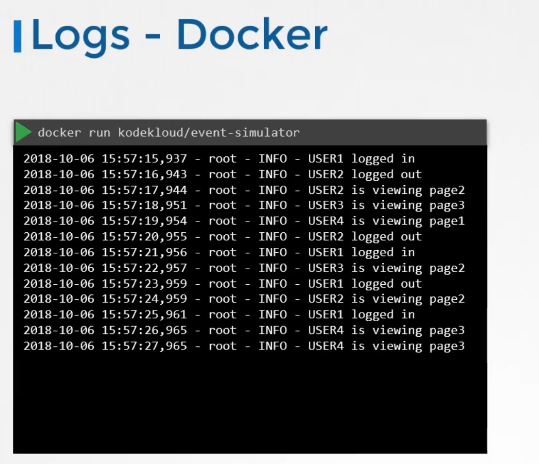The image size is (539, 464).
Task: Click the 15:57:19,954 USER4 viewing page1 line
Action: coord(244,221)
